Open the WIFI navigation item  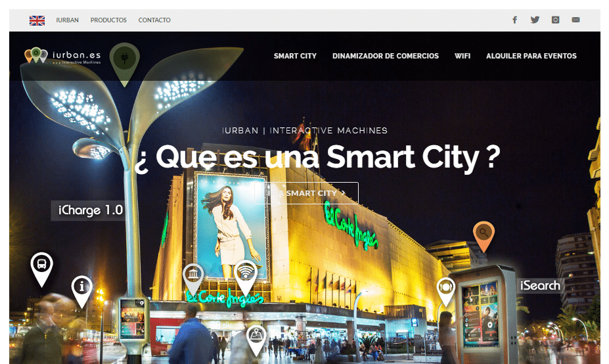pos(462,56)
